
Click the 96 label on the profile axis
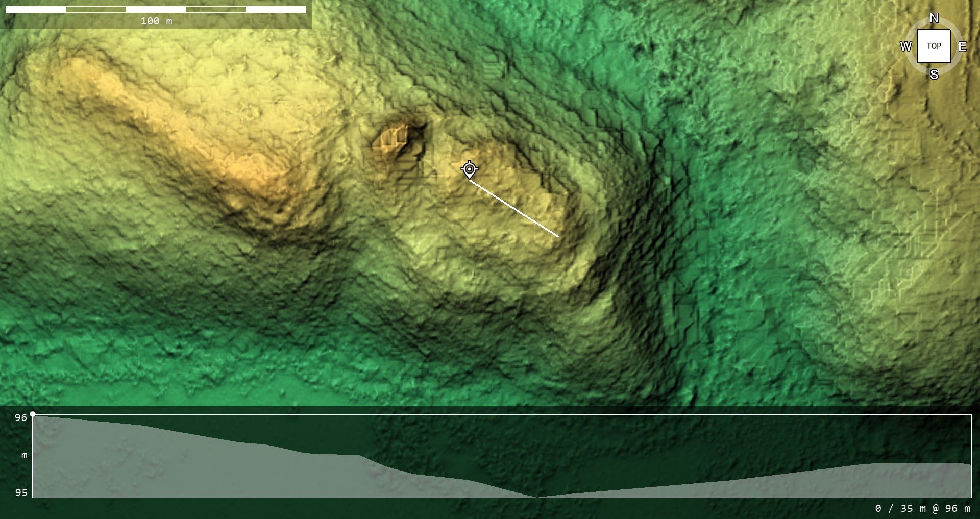(21, 417)
